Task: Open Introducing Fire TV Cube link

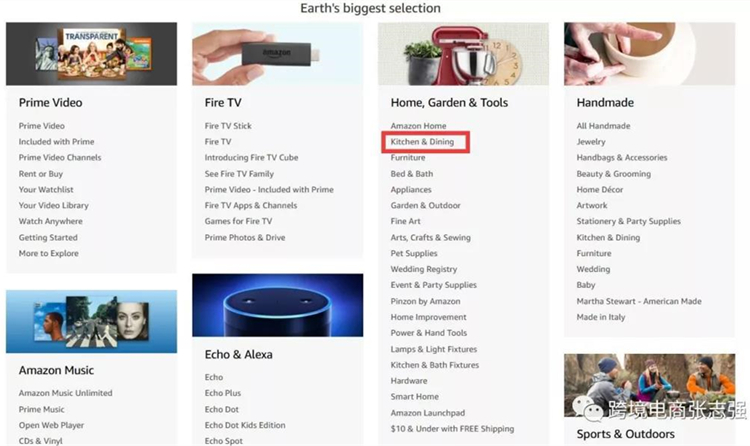Action: point(251,157)
